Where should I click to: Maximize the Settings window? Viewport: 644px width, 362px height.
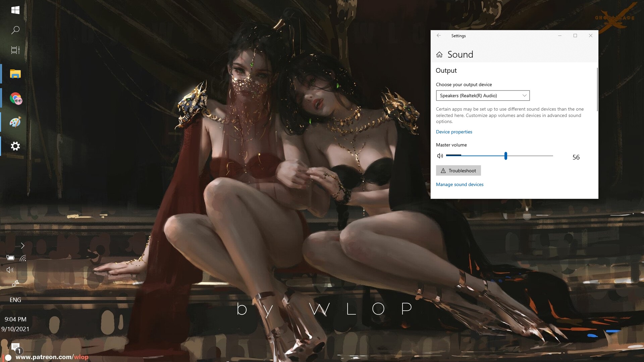(x=575, y=36)
